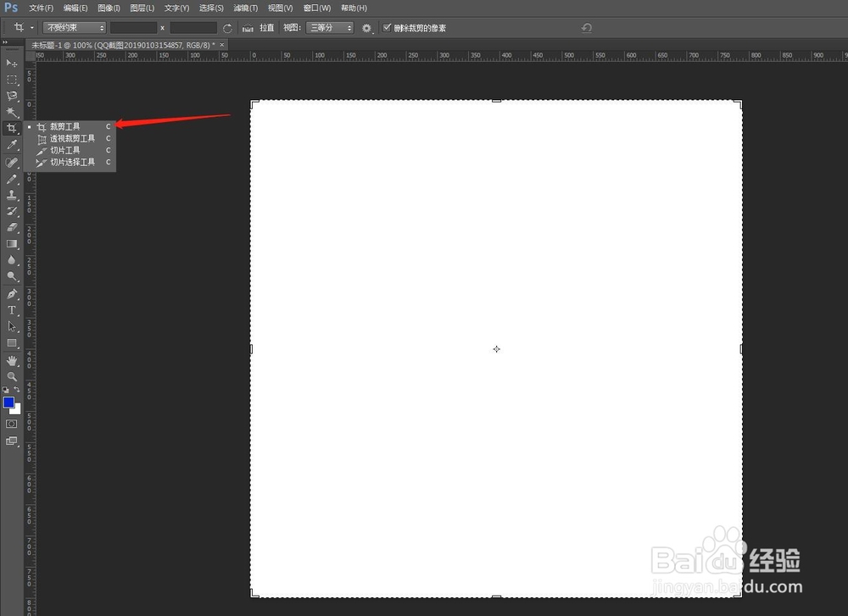Select the Gradient tool
The height and width of the screenshot is (616, 848).
click(x=12, y=243)
